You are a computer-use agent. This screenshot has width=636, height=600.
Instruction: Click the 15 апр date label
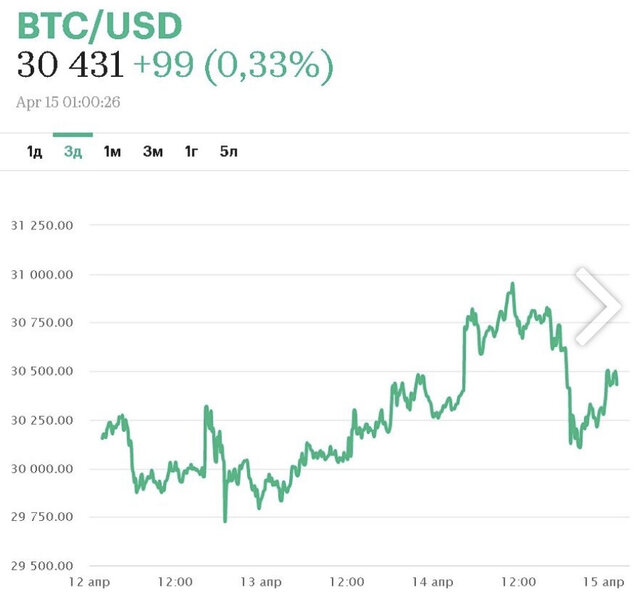click(x=602, y=580)
